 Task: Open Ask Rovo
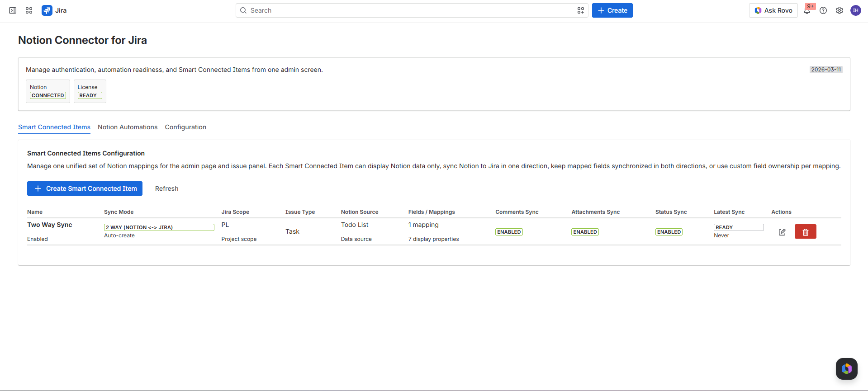tap(773, 10)
